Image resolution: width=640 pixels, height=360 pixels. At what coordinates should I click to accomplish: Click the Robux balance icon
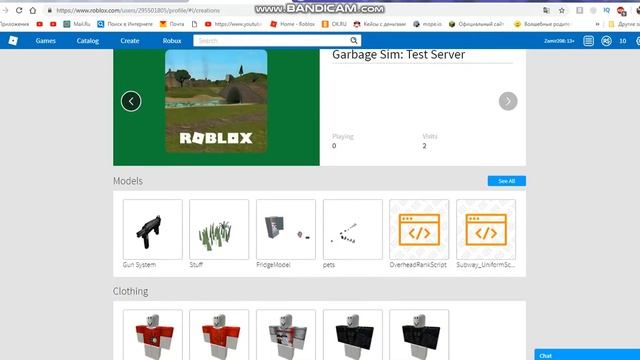(606, 41)
